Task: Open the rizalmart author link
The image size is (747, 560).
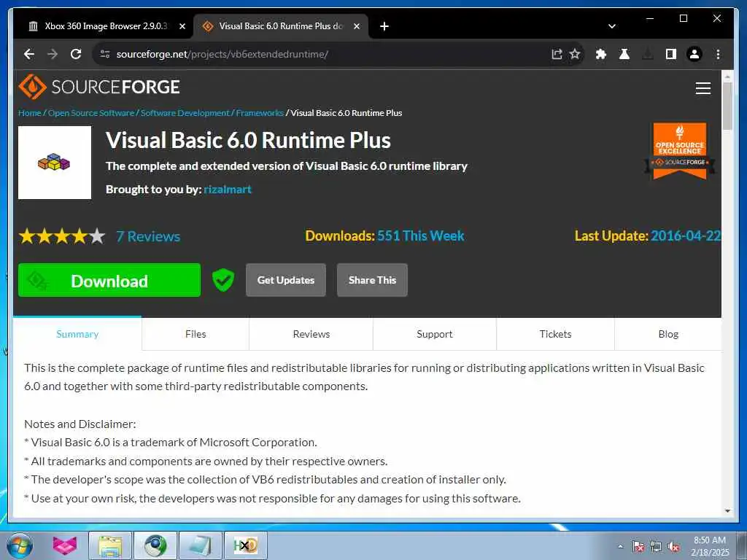Action: pyautogui.click(x=228, y=189)
